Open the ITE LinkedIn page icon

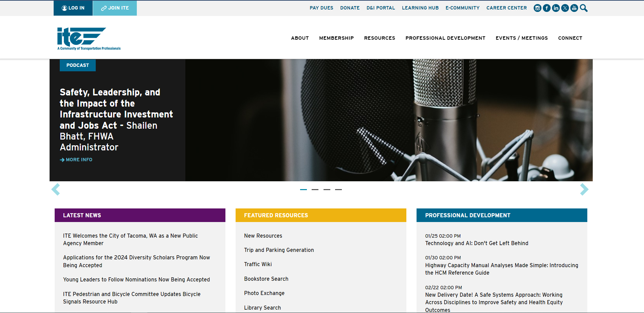556,8
